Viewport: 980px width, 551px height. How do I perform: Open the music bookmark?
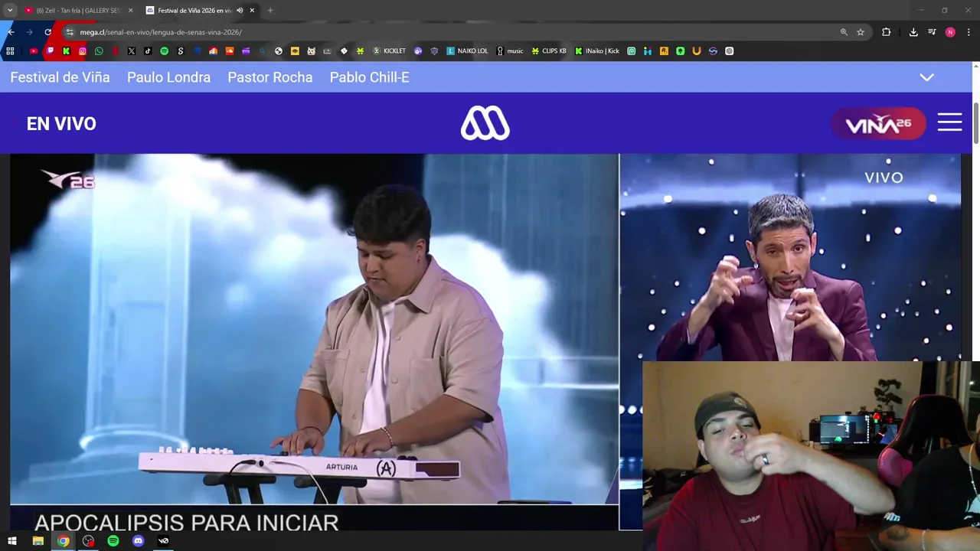(510, 51)
